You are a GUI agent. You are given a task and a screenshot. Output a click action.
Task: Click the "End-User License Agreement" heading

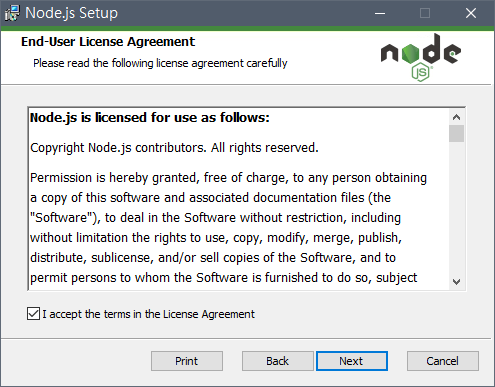108,42
